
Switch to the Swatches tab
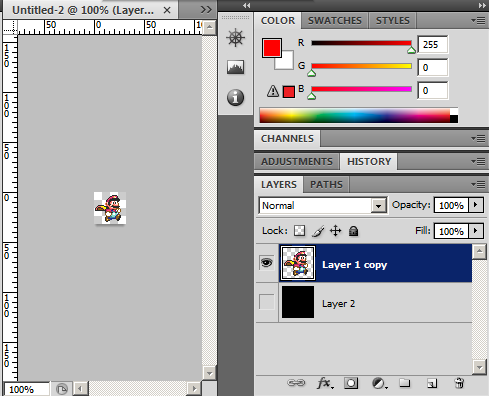click(x=334, y=21)
